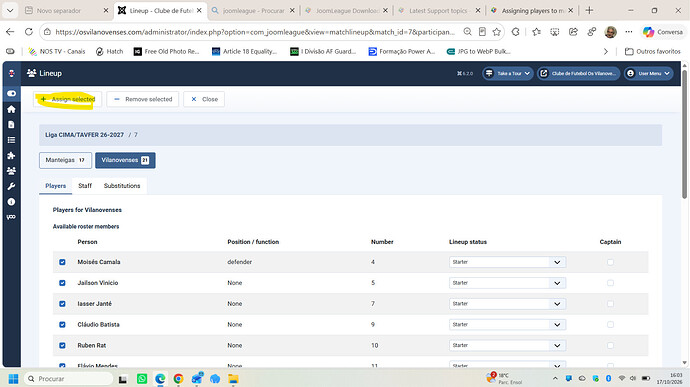Image resolution: width=690 pixels, height=387 pixels.
Task: Open the Home dashboard sidebar icon
Action: click(x=11, y=109)
